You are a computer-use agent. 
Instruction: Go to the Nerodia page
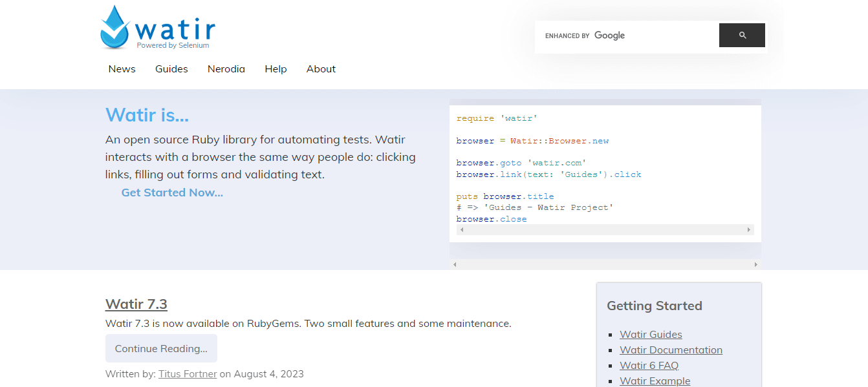point(226,69)
